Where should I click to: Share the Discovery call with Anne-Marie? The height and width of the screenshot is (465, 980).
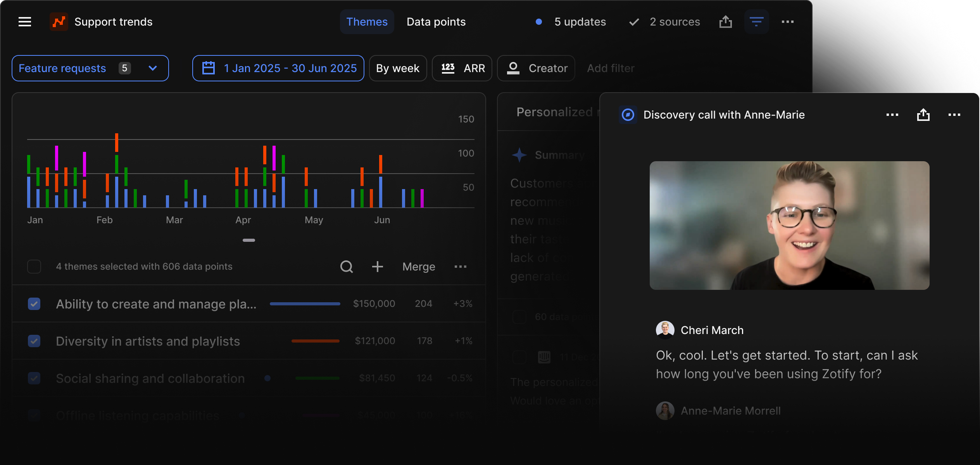pos(923,115)
